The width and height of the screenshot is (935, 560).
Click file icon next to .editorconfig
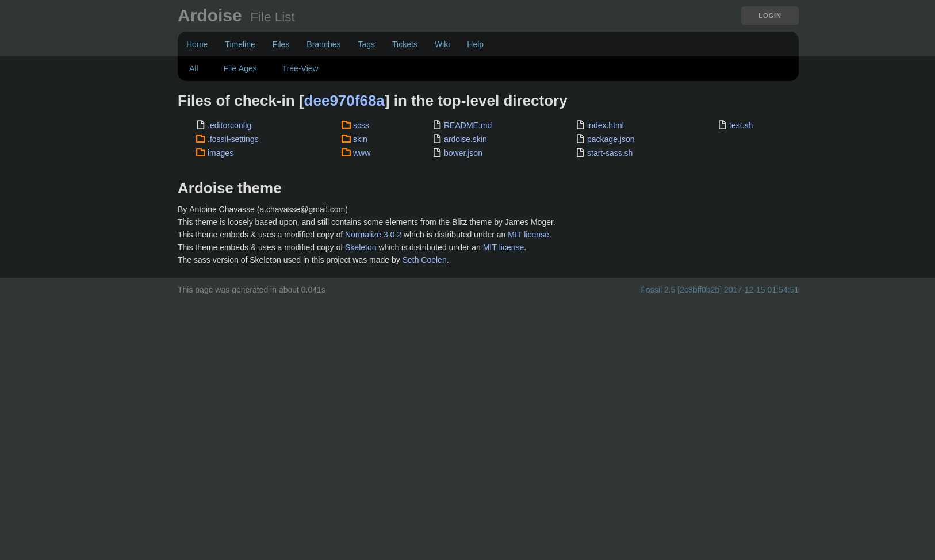(x=201, y=125)
